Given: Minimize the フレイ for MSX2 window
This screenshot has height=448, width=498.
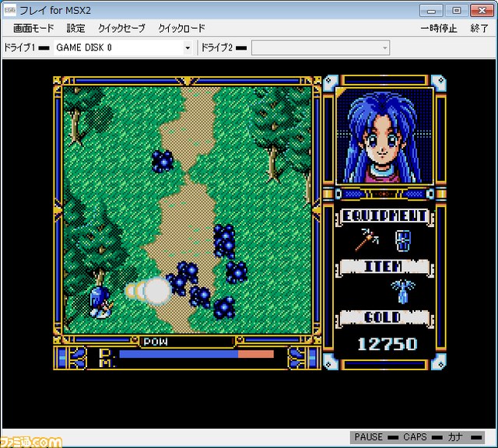Looking at the screenshot, I should [x=431, y=10].
